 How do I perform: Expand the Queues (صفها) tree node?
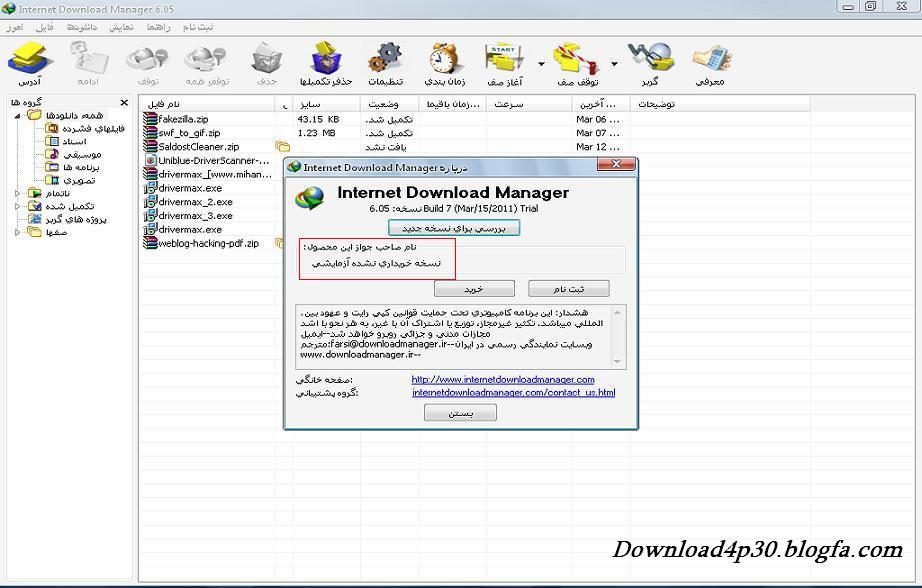point(18,232)
